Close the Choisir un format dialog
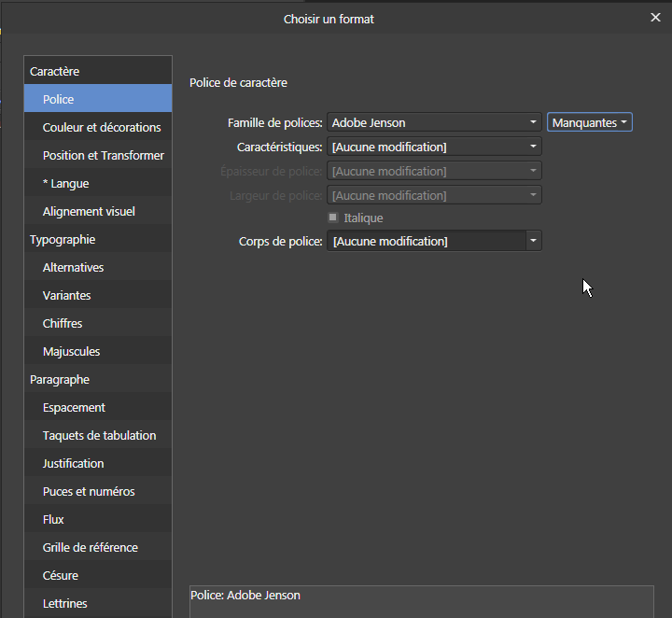Screen dimensions: 672x618 click(655, 18)
